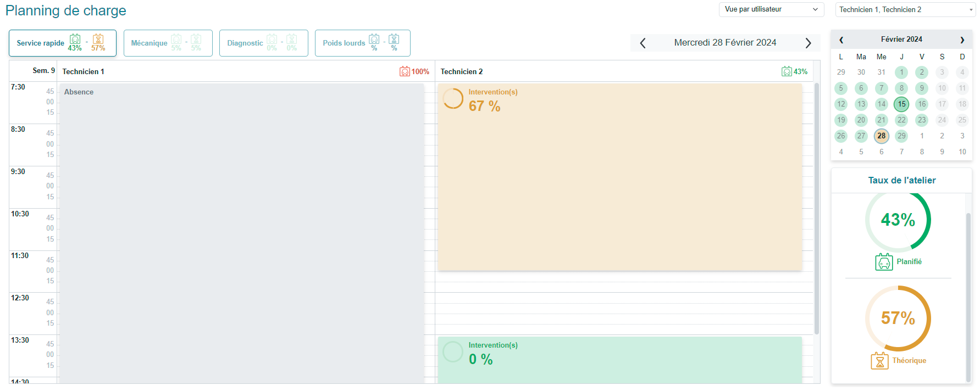Screen dimensions: 980x391
Task: Show next month in mini calendar
Action: (x=962, y=40)
